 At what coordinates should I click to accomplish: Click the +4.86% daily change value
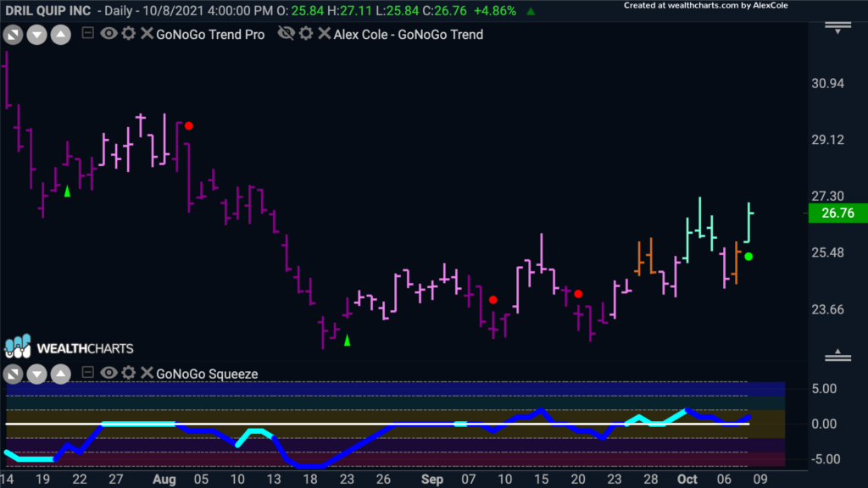click(495, 11)
